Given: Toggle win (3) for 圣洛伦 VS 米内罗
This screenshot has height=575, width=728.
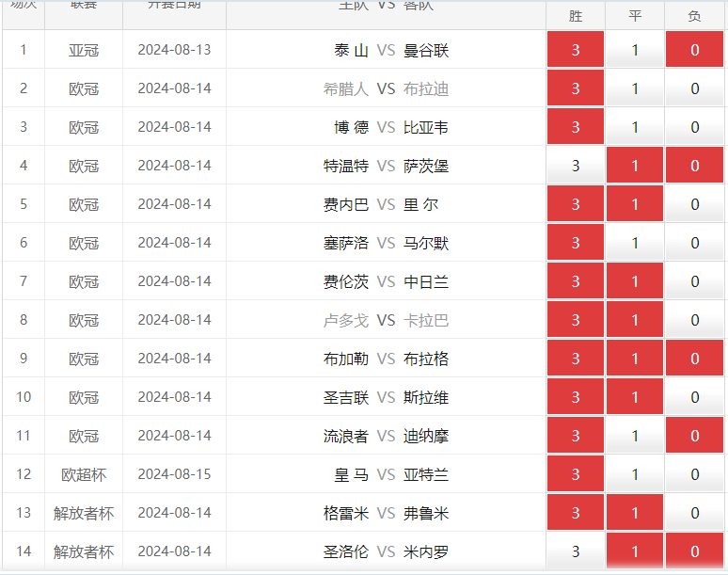Looking at the screenshot, I should (576, 551).
